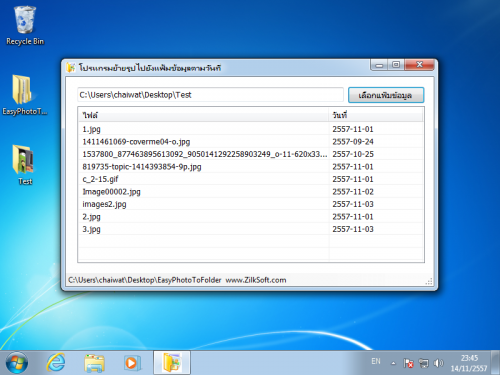Click the Action Center flag tray icon

click(x=408, y=363)
